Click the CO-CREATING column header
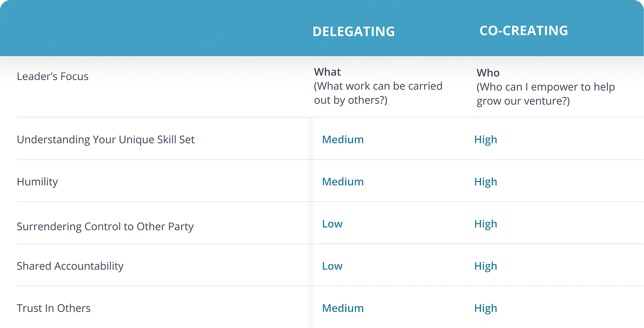 pyautogui.click(x=523, y=30)
